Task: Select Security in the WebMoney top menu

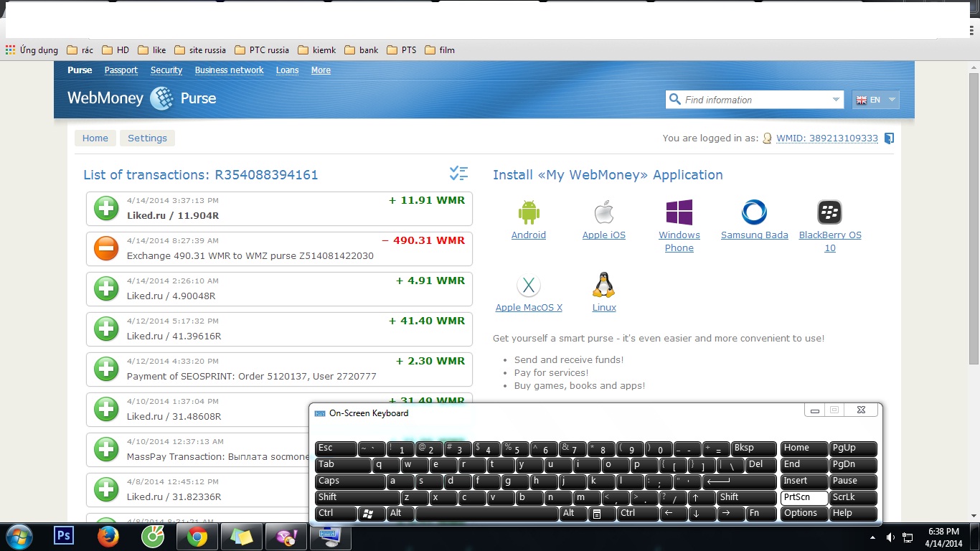Action: [166, 70]
